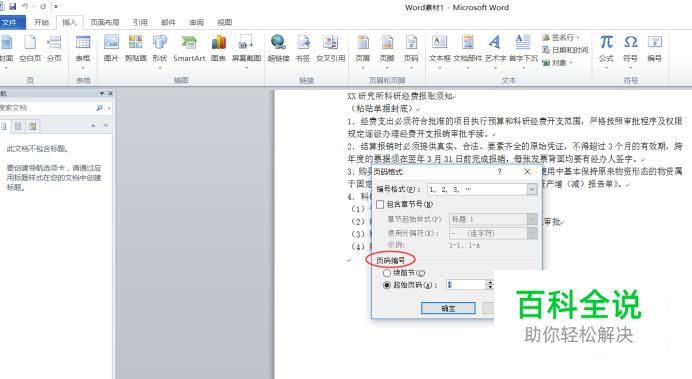Image resolution: width=692 pixels, height=379 pixels.
Task: Focus the start at page number field
Action: pos(466,285)
